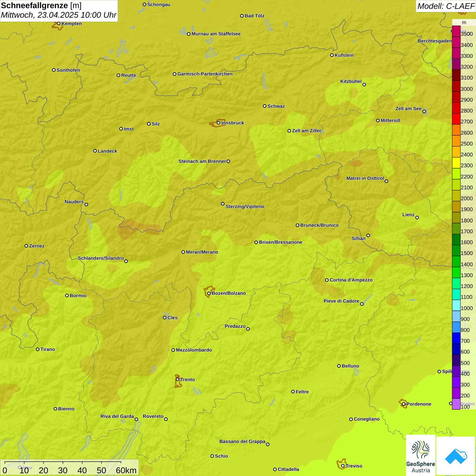Screen dimensions: 476x476
Task: Click the legend value '3000'
Action: tap(466, 89)
